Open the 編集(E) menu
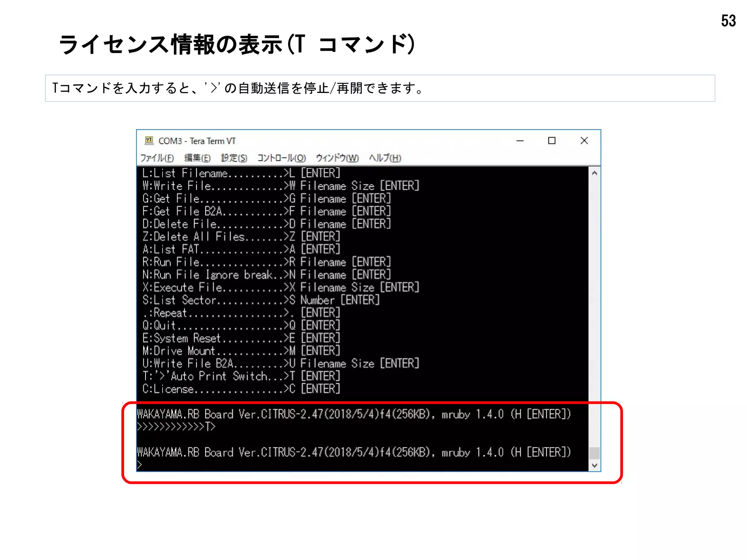 197,158
